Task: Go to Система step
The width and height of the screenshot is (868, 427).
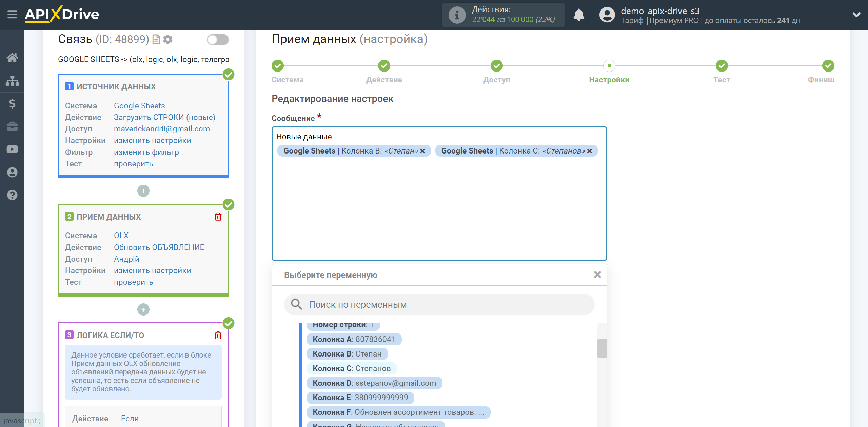Action: (x=278, y=66)
